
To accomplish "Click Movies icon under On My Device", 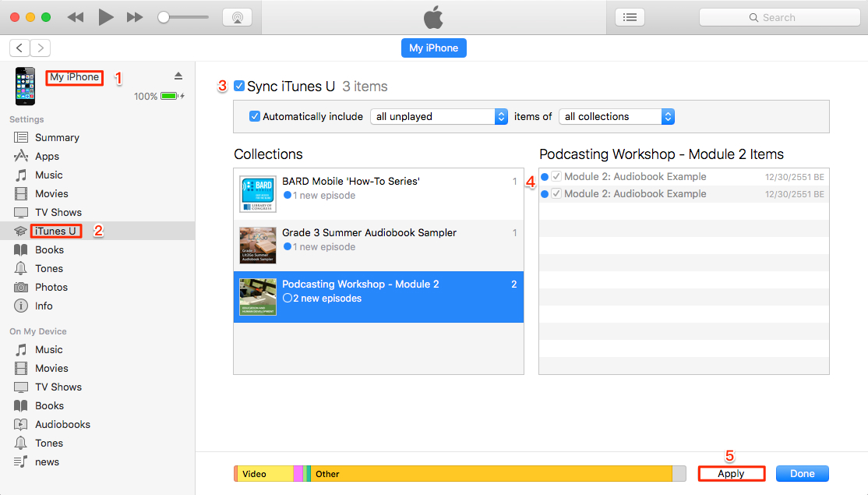I will [20, 368].
